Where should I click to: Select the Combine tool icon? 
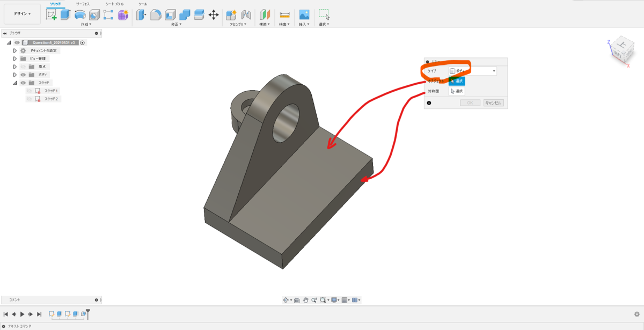tap(185, 15)
